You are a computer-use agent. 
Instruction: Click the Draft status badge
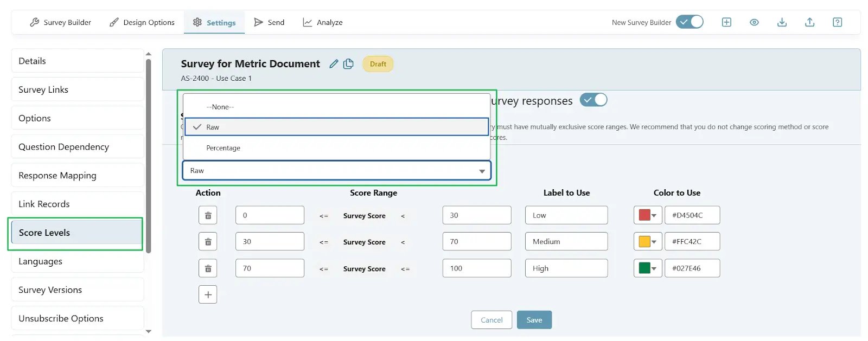(378, 64)
